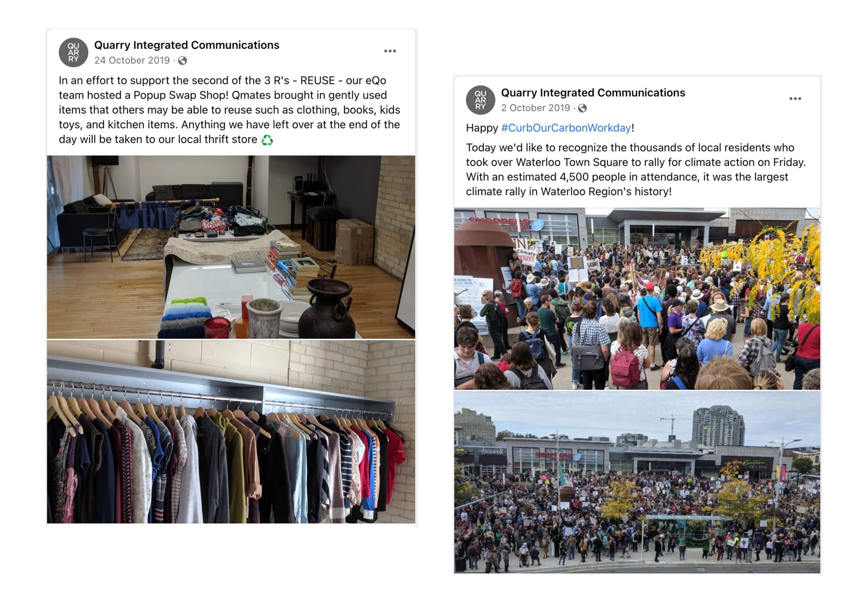Open the three-dot menu on the 24 October post
868x603 pixels.
[390, 51]
